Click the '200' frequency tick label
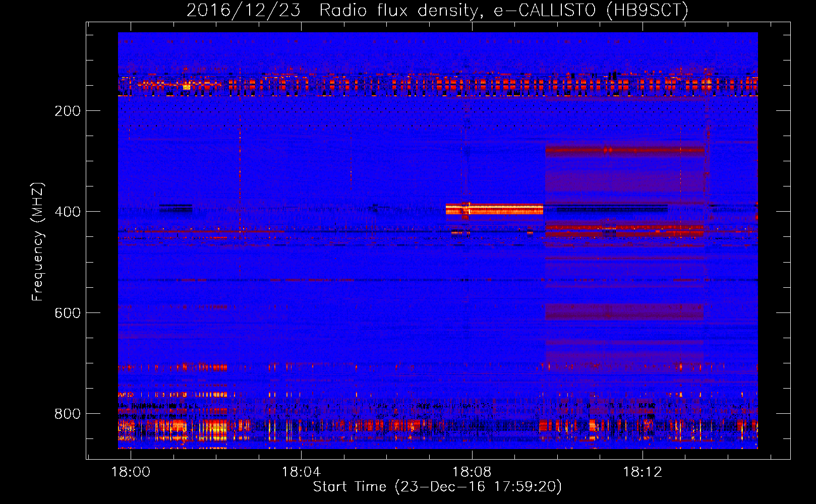The image size is (816, 504). coord(68,111)
